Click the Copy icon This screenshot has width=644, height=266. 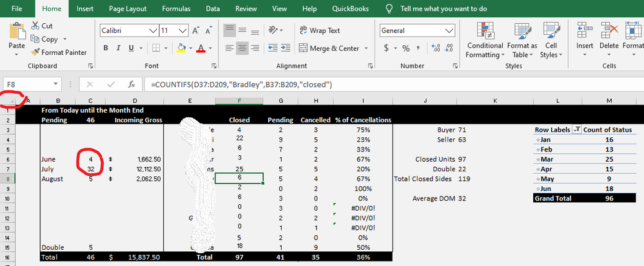point(35,39)
